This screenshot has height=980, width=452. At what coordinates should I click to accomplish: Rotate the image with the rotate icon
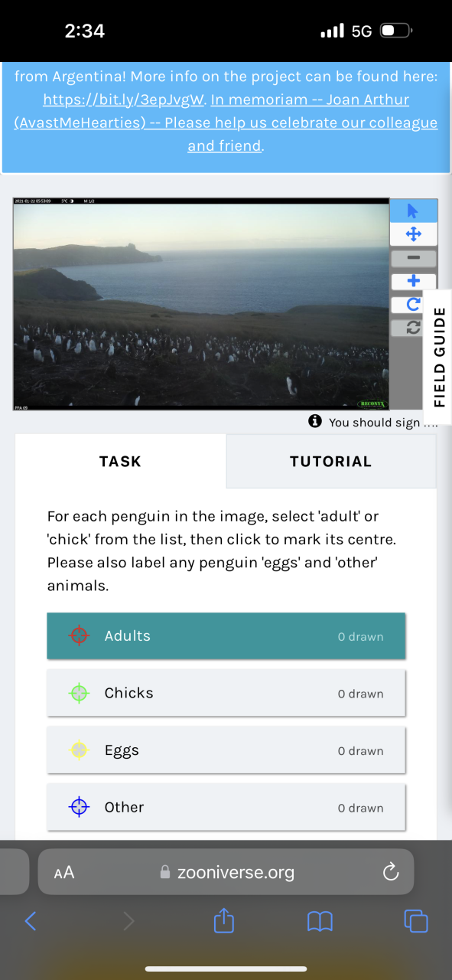coord(413,305)
